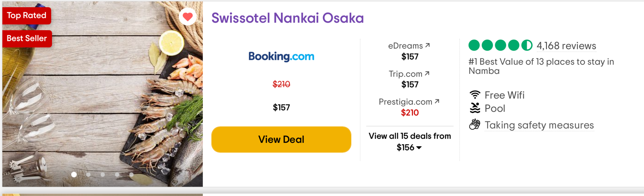This screenshot has height=196, width=644.
Task: Expand the View all 15 deals dropdown arrow
Action: [419, 148]
